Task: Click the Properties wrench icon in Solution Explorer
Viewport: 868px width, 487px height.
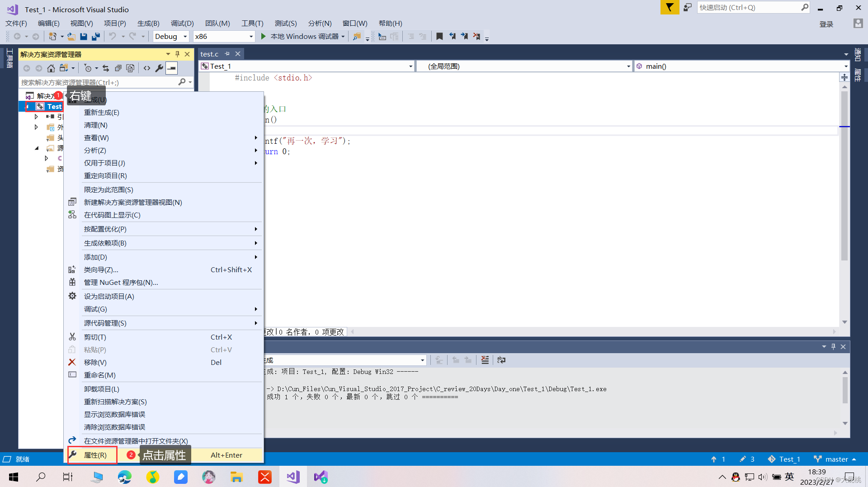Action: click(159, 68)
